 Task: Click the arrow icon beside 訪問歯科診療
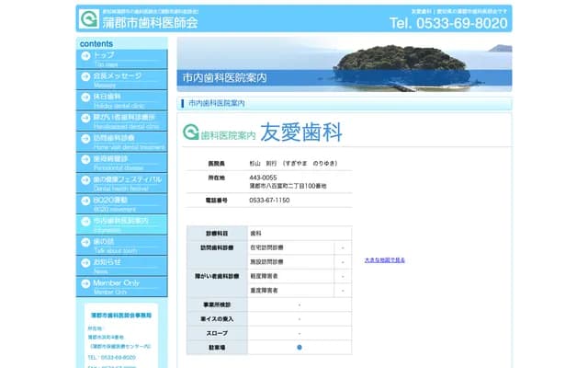point(85,138)
